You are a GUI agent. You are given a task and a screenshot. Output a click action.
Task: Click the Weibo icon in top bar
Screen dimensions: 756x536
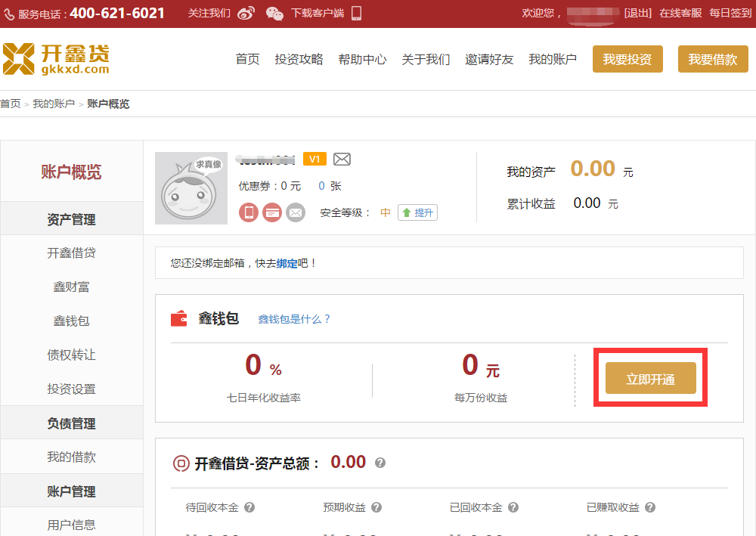click(x=246, y=13)
